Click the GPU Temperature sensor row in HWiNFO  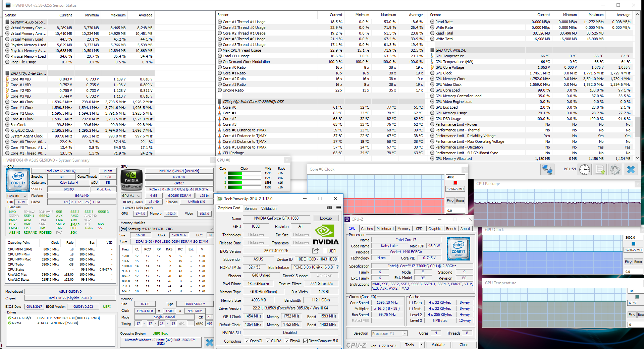[x=531, y=56]
